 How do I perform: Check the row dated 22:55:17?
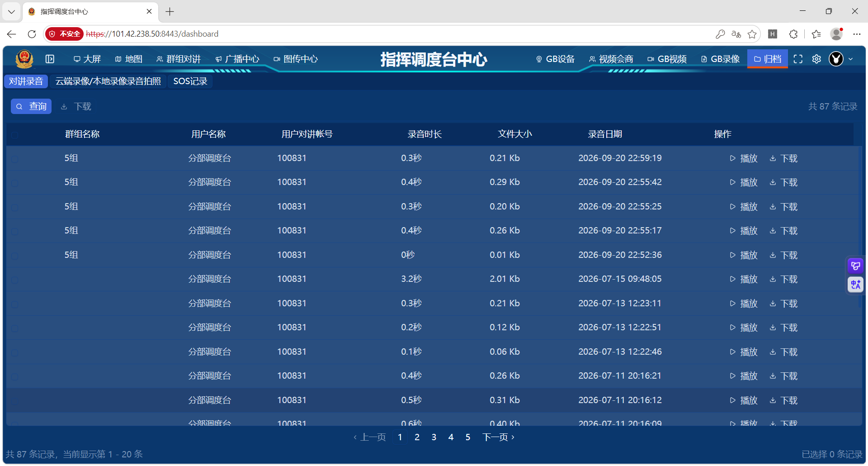pyautogui.click(x=14, y=231)
